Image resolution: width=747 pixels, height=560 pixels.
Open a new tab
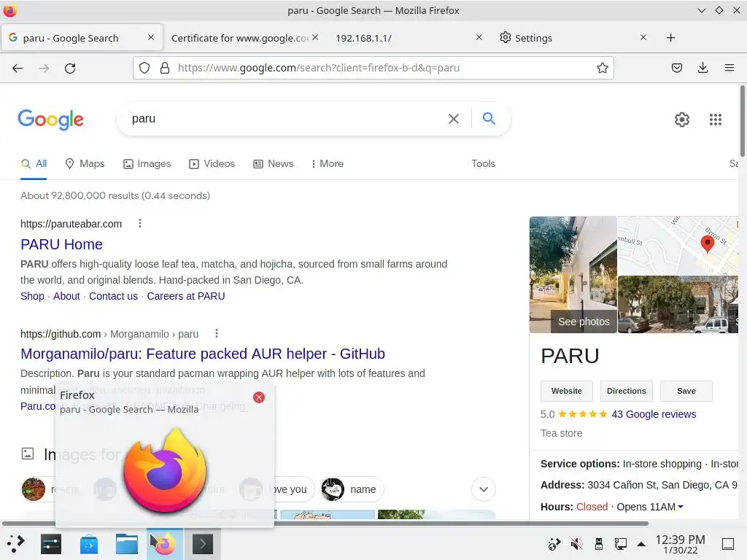pyautogui.click(x=670, y=38)
